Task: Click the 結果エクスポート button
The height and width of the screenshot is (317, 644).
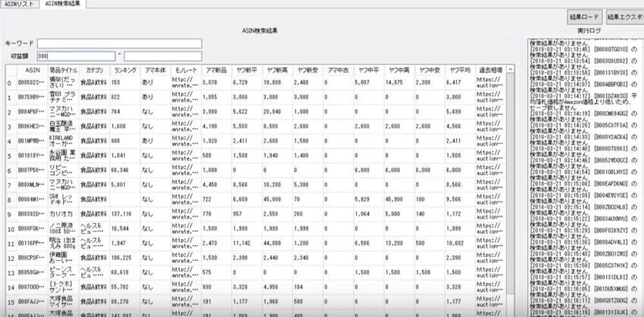Action: click(x=625, y=17)
